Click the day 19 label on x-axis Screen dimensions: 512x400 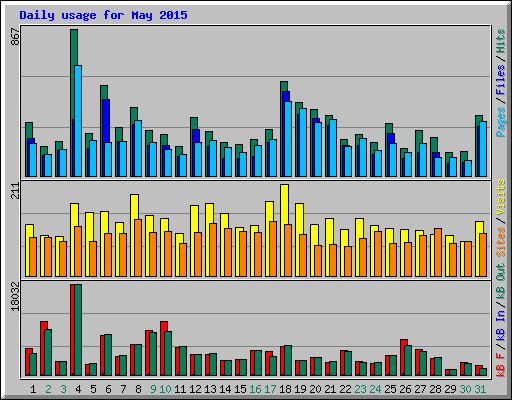[300, 389]
